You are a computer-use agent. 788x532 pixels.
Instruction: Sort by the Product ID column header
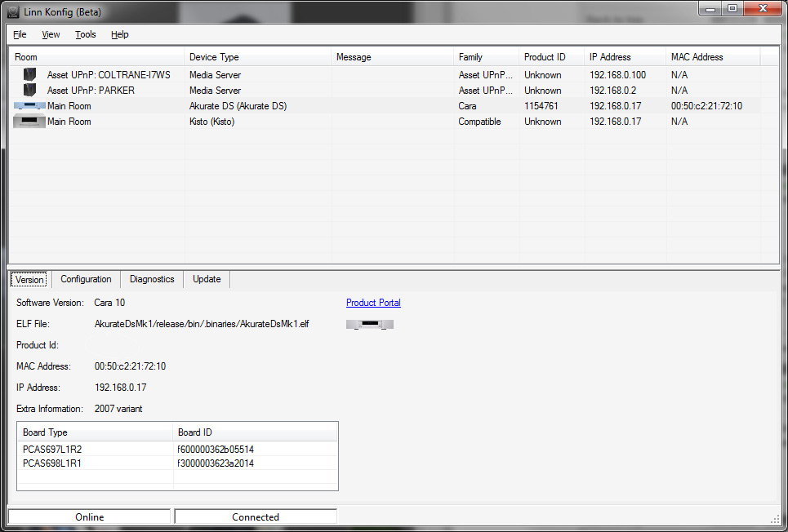tap(552, 57)
